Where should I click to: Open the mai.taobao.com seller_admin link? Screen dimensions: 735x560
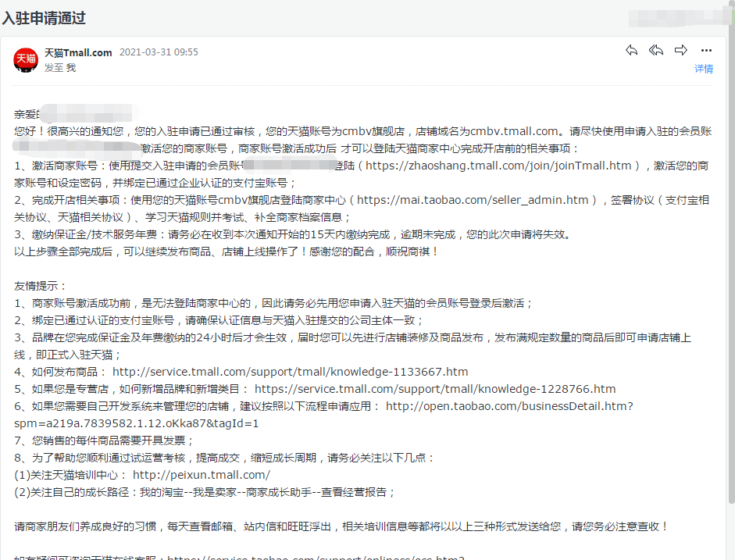473,200
